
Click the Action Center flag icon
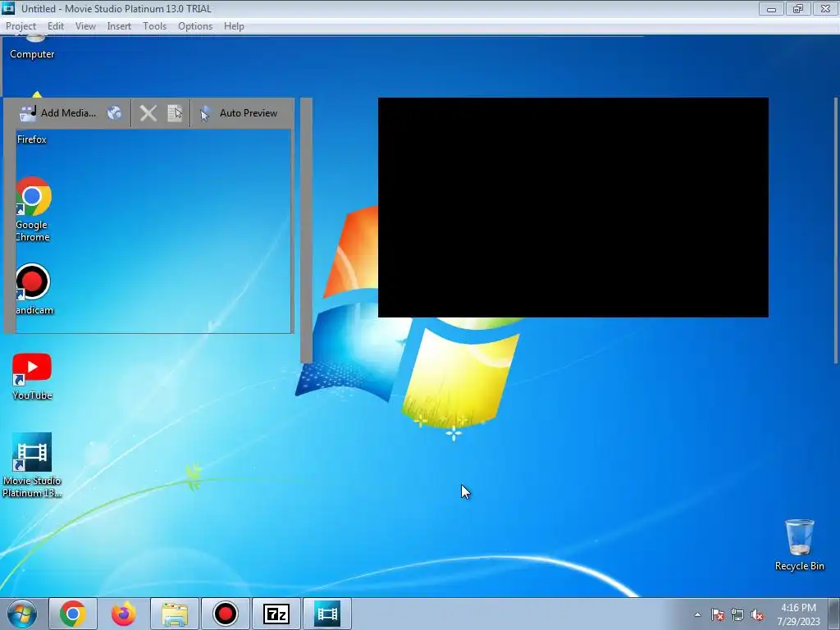[718, 614]
